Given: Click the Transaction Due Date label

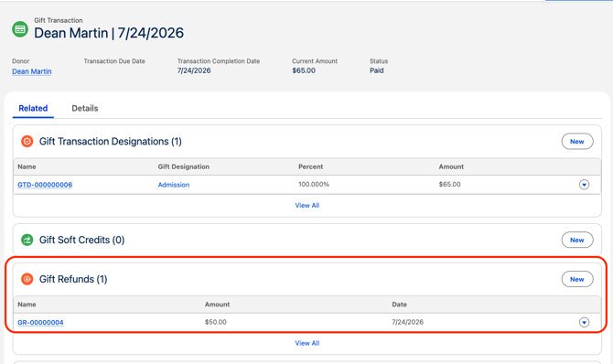Looking at the screenshot, I should click(114, 61).
